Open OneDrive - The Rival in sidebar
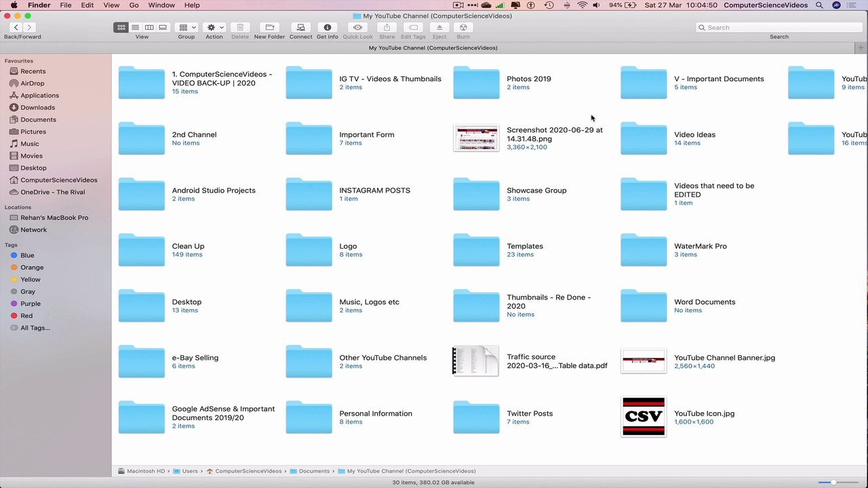The height and width of the screenshot is (488, 868). tap(52, 192)
